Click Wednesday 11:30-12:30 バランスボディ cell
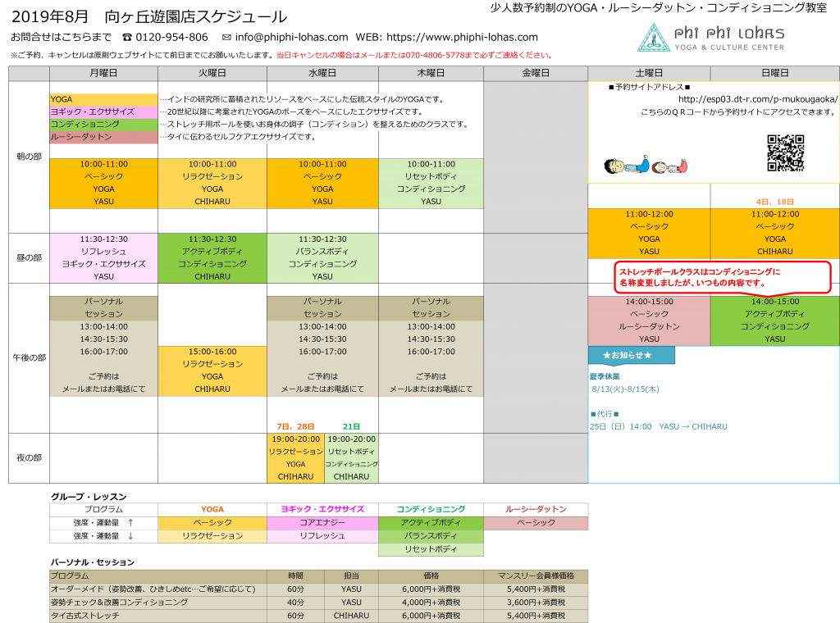This screenshot has width=840, height=623. coord(322,258)
